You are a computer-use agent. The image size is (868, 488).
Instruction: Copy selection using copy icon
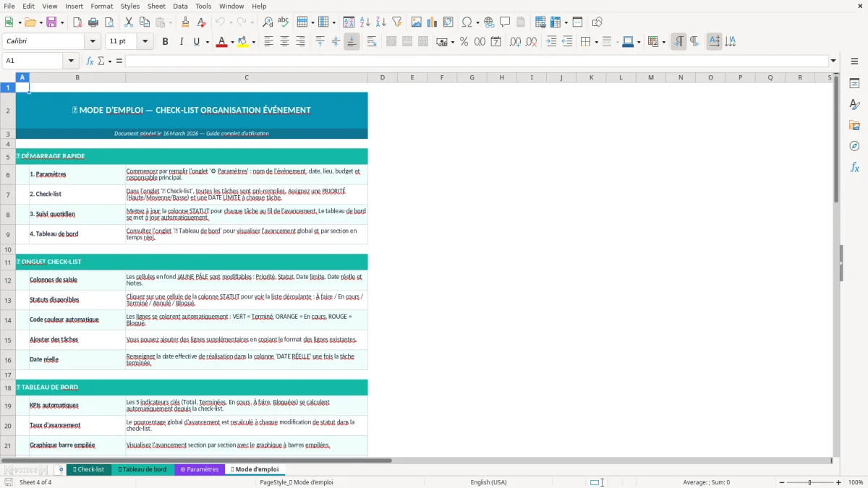pyautogui.click(x=145, y=22)
